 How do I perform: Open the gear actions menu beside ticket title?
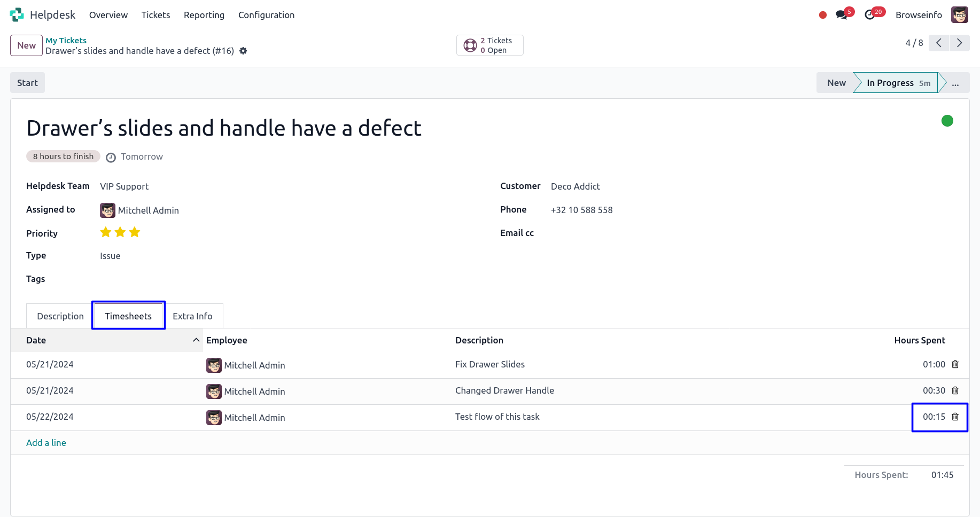tap(243, 51)
